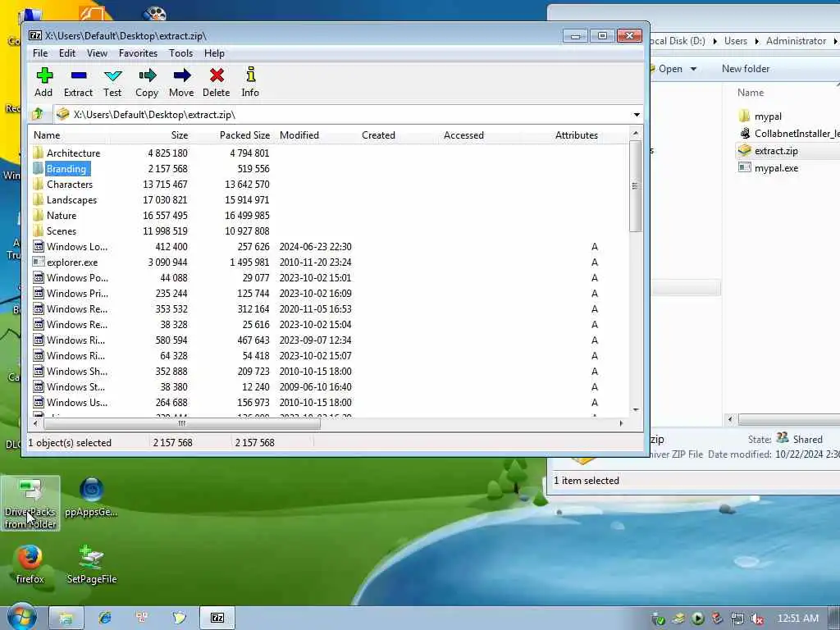Viewport: 840px width, 630px height.
Task: Click the muted volume tray icon
Action: coord(757,619)
